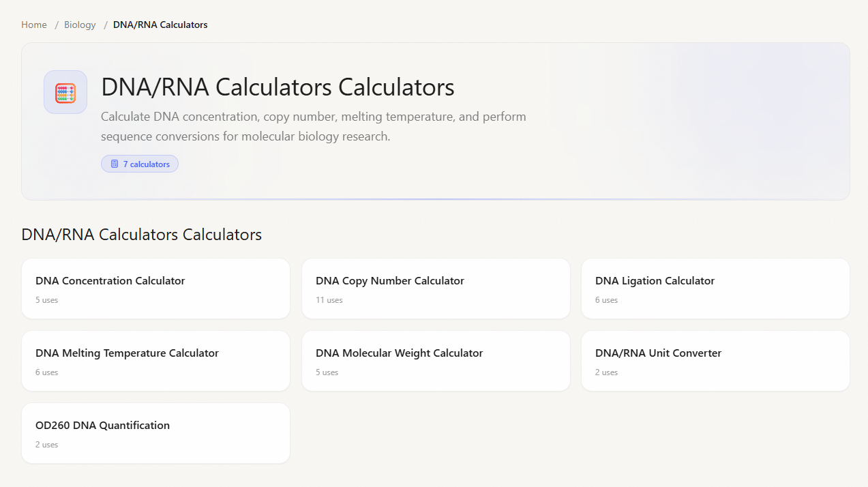The width and height of the screenshot is (868, 487).
Task: Click the abacus icon in the page header
Action: (65, 92)
